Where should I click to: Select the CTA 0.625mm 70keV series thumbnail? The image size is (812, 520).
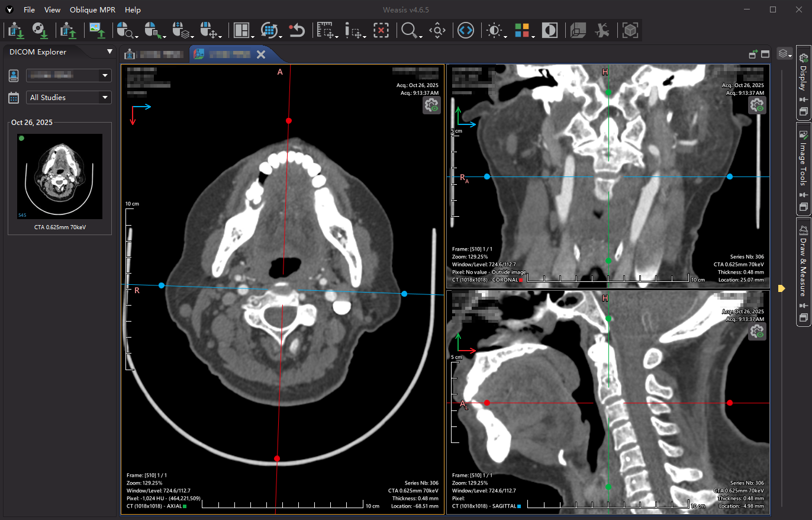pos(60,176)
